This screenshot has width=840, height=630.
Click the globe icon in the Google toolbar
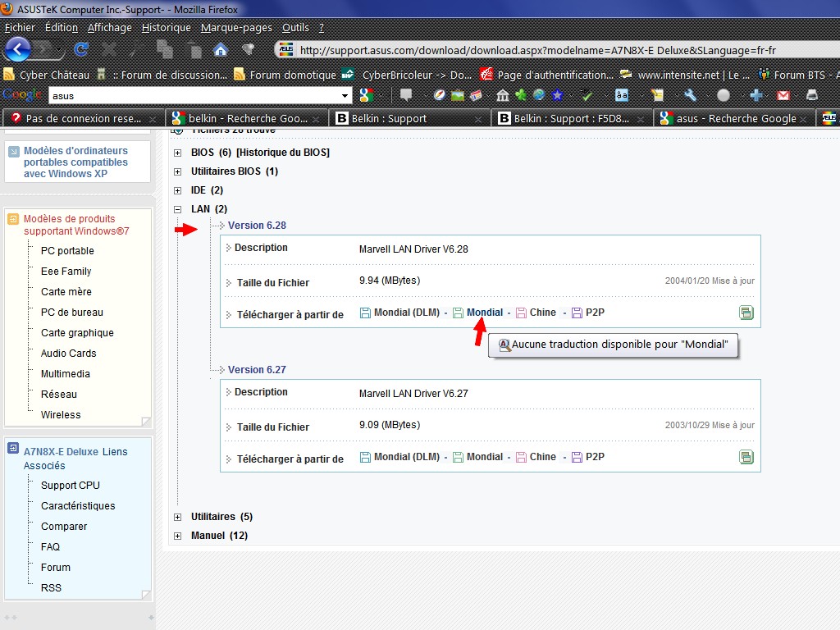(x=539, y=95)
